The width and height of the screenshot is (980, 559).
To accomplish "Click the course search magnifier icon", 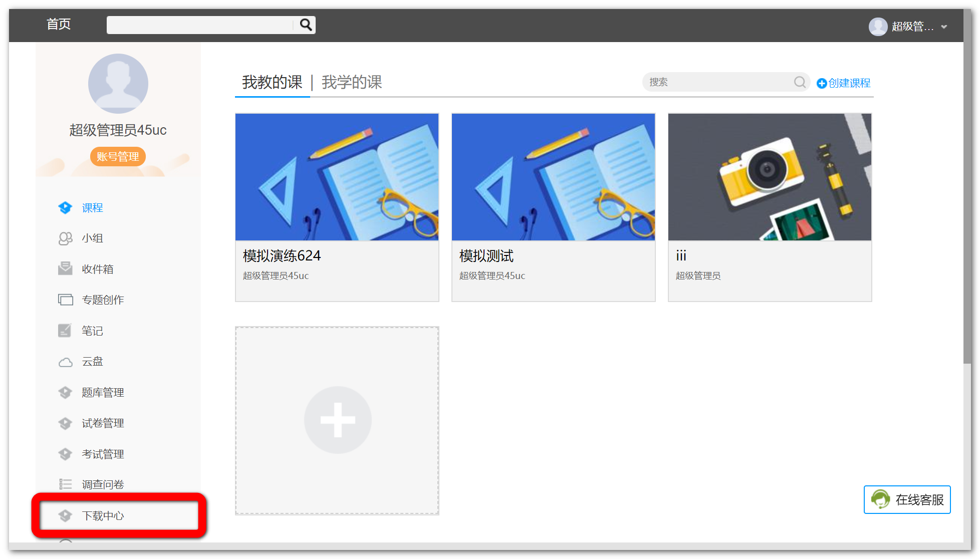I will click(800, 82).
